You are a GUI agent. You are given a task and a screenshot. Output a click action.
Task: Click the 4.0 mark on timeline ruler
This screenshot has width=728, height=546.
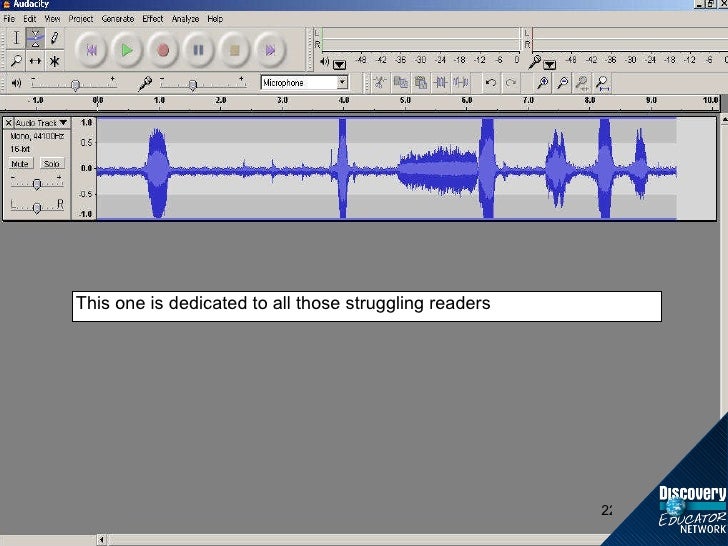344,100
